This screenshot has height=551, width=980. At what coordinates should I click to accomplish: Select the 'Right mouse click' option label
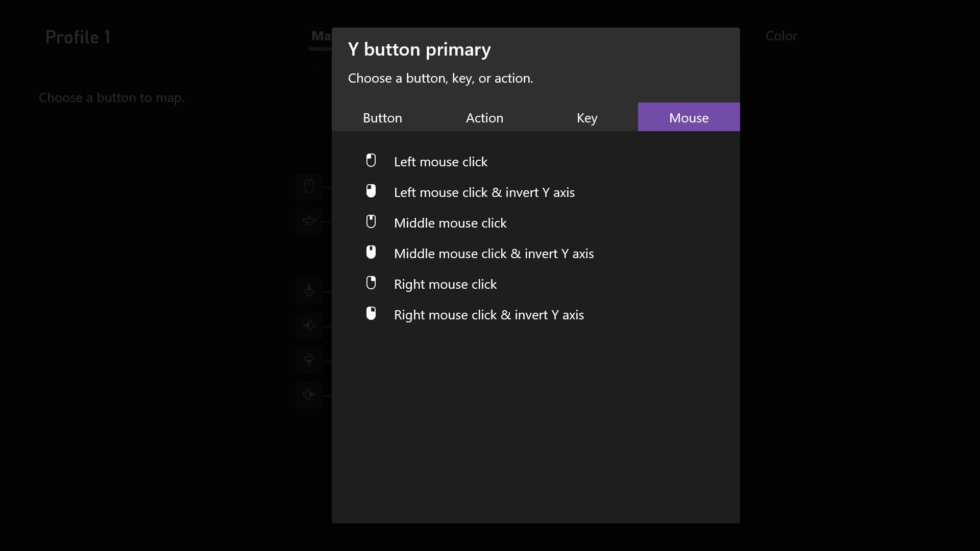[x=445, y=284]
